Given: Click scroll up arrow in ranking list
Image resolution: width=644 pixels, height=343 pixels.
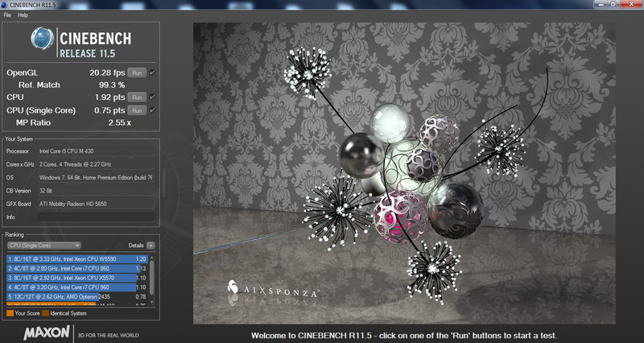Looking at the screenshot, I should [x=152, y=258].
